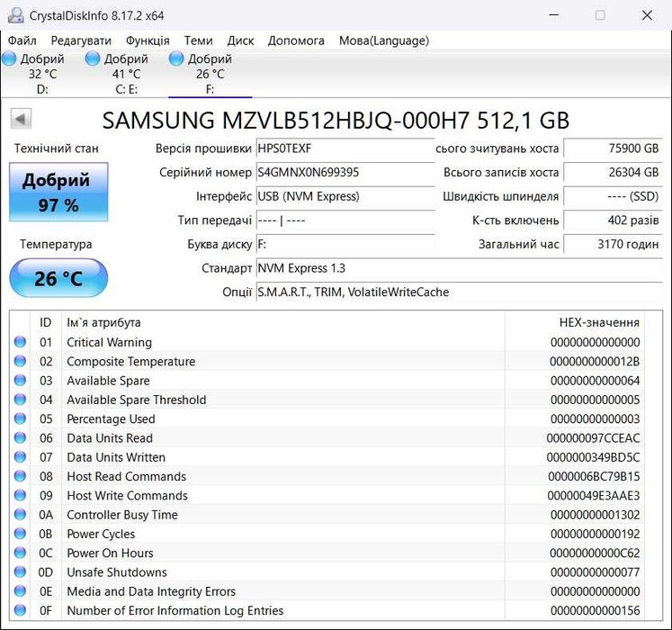Click the status dot of Data Units Read
Screen dimensions: 672x630
tap(20, 437)
